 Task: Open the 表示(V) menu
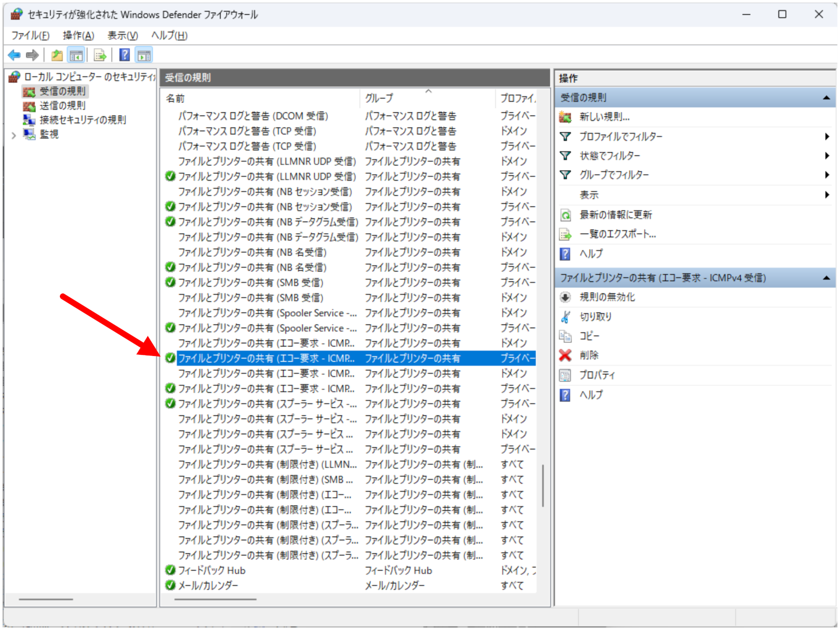122,35
